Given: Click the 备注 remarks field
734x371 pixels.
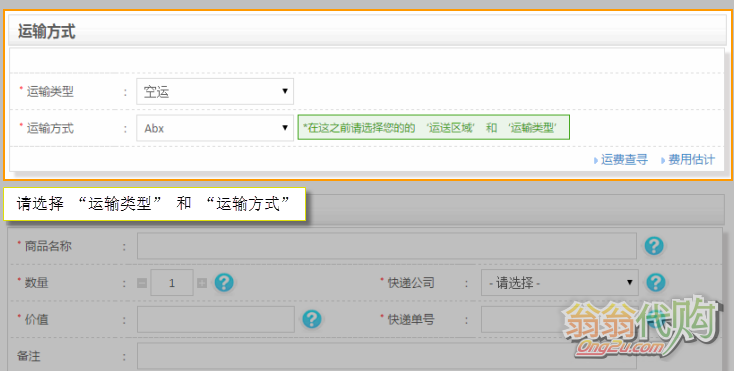Looking at the screenshot, I should click(387, 356).
